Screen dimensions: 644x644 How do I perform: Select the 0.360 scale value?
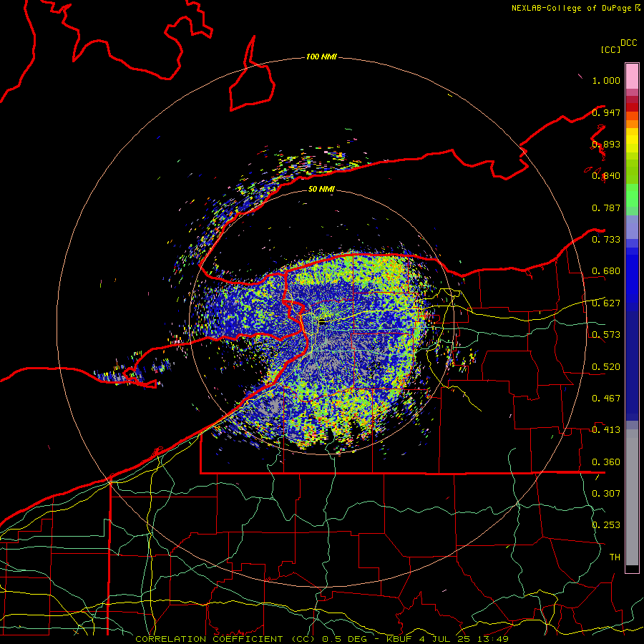point(606,462)
